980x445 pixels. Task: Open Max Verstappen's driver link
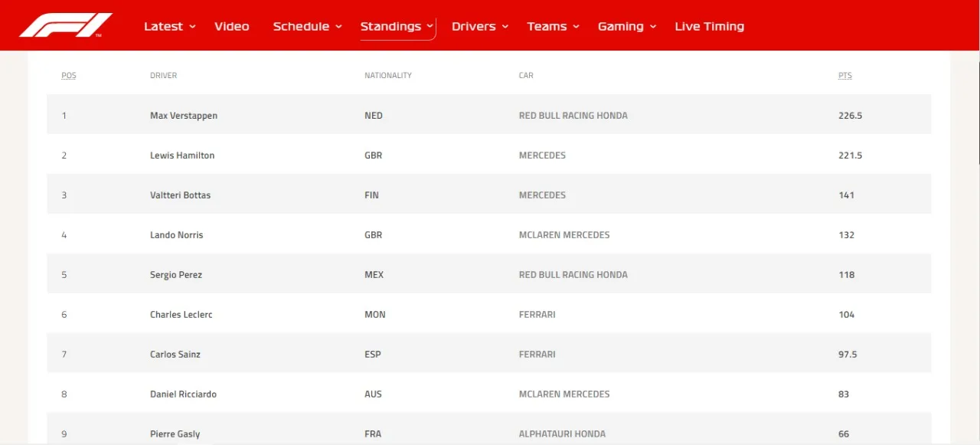coord(184,116)
